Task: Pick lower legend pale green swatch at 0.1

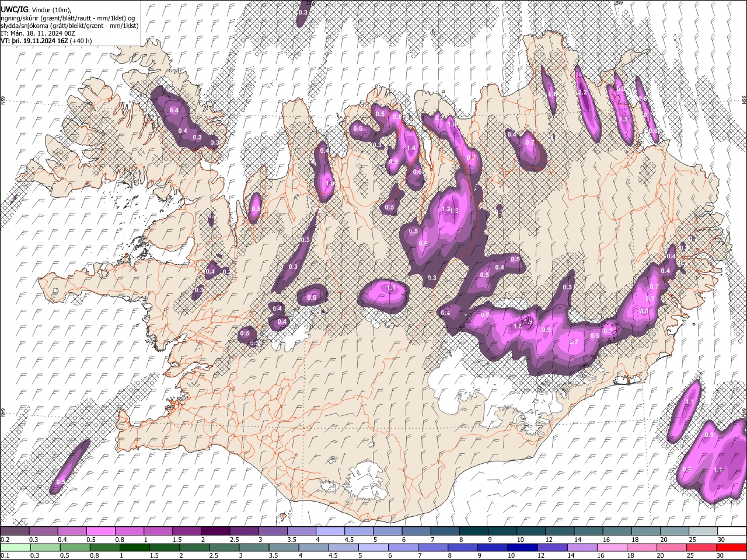Action: [x=15, y=548]
